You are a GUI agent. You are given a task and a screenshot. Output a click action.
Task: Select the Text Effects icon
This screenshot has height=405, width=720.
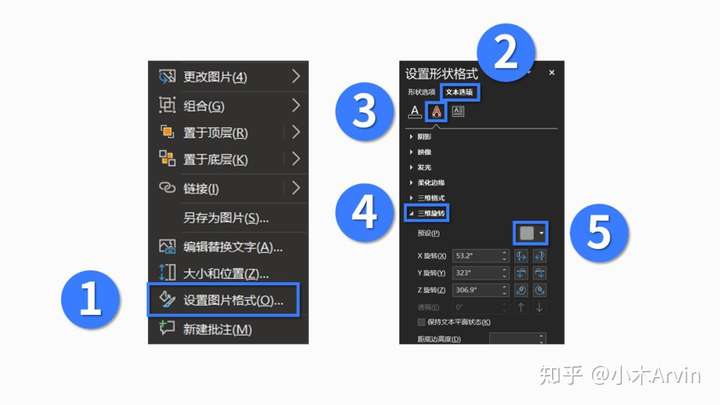pyautogui.click(x=436, y=112)
